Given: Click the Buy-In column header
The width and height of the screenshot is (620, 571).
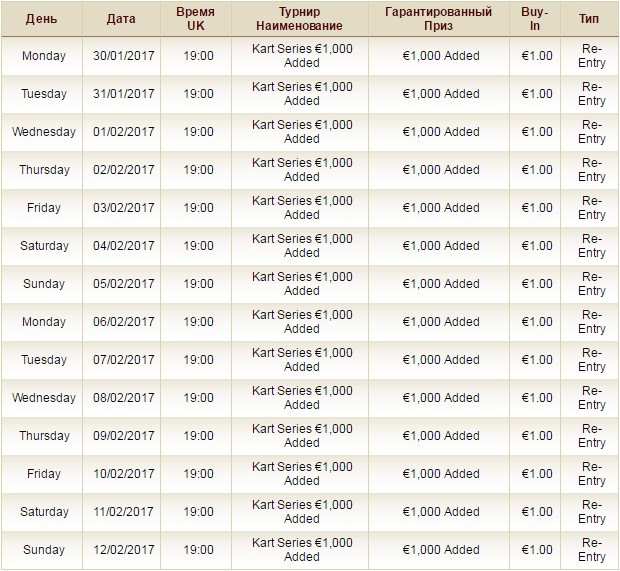Looking at the screenshot, I should (535, 19).
